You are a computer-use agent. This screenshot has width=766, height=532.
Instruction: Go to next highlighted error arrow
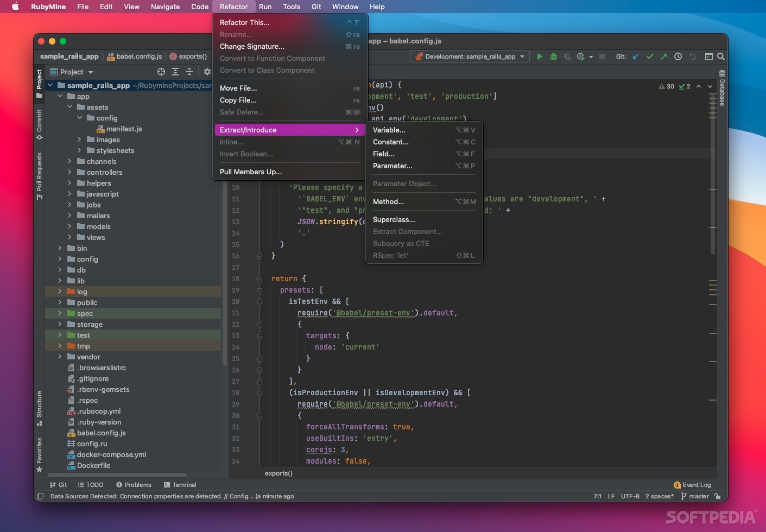point(710,86)
